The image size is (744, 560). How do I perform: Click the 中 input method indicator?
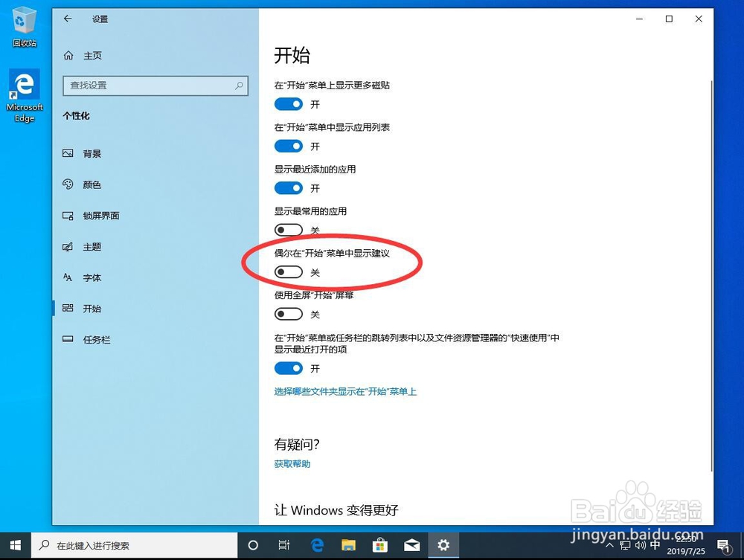coord(655,545)
